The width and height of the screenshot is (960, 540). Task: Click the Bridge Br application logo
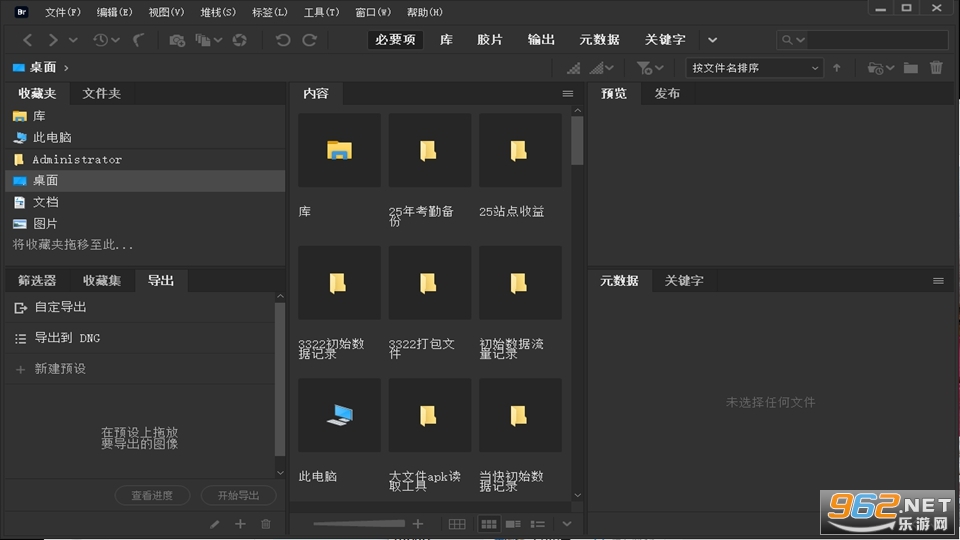pos(21,12)
